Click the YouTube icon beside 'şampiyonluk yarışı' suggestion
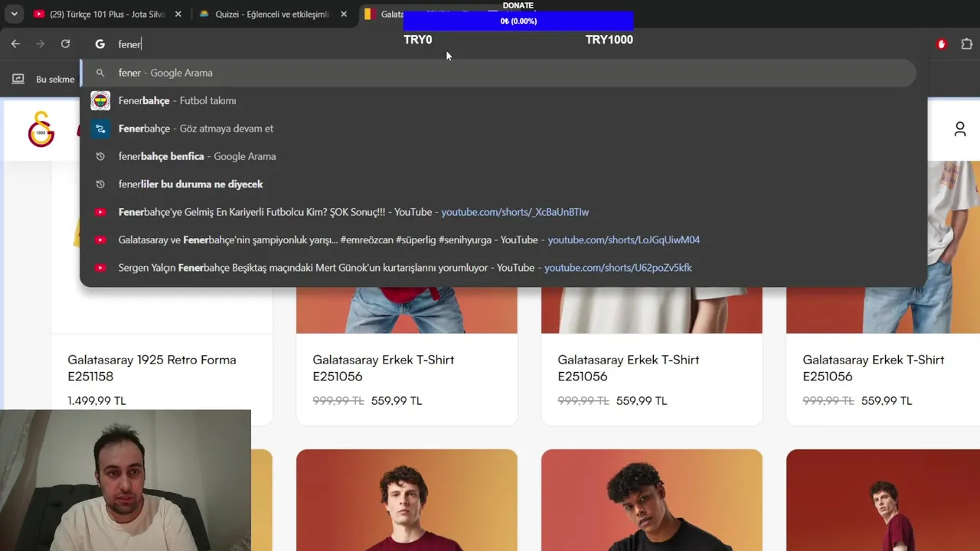The height and width of the screenshot is (551, 980). point(100,240)
